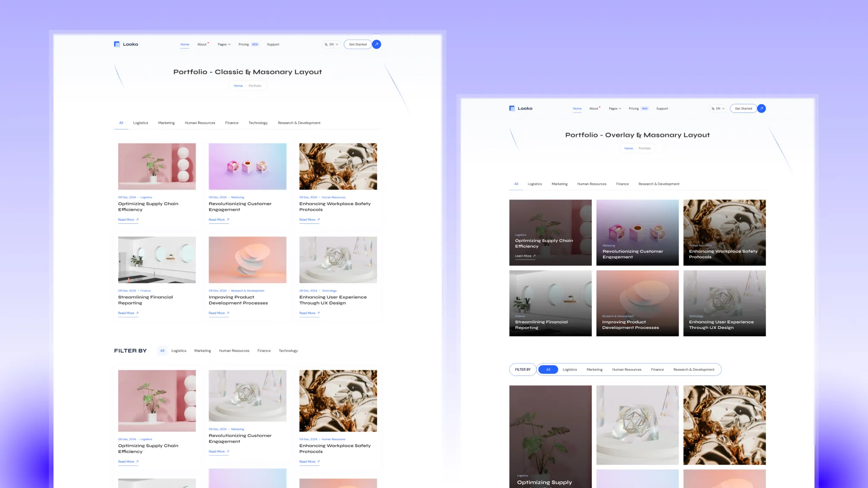This screenshot has width=868, height=488.
Task: Click blue arrow button beside right Get Started
Action: 761,108
